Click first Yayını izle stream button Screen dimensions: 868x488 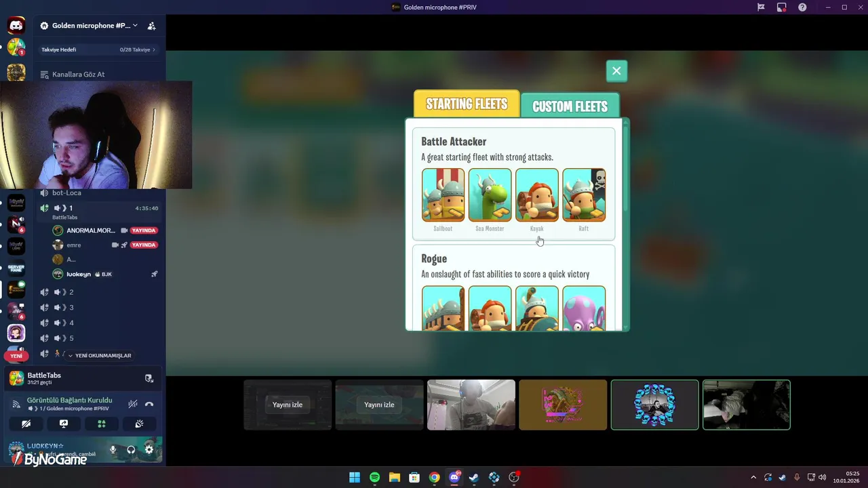coord(288,405)
